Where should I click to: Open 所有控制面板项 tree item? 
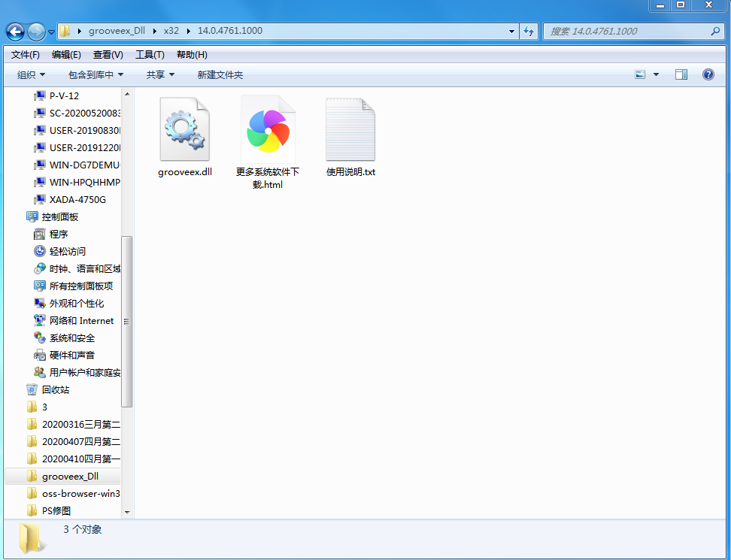(x=80, y=286)
